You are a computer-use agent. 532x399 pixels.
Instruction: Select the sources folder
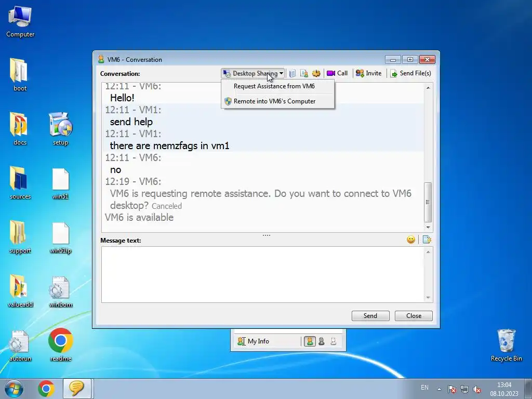(20, 183)
